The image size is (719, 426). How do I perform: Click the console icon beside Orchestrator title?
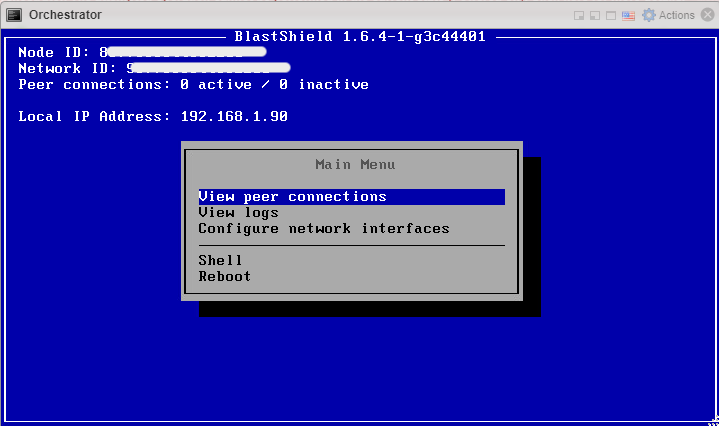click(x=14, y=15)
